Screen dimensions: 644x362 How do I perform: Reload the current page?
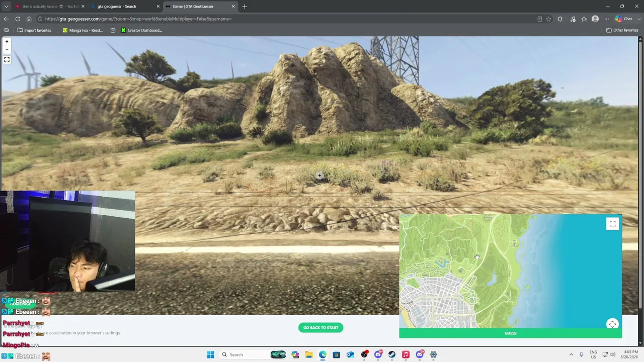(18, 19)
